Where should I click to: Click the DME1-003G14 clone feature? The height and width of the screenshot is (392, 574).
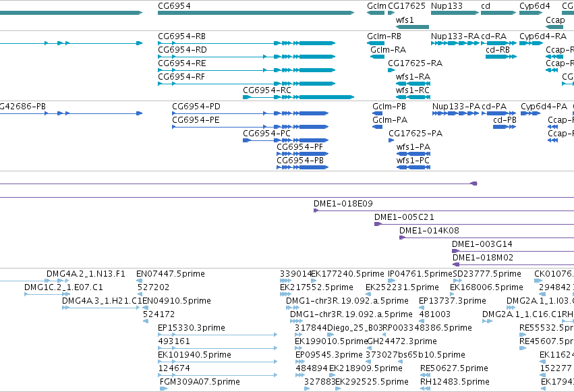tap(482, 244)
